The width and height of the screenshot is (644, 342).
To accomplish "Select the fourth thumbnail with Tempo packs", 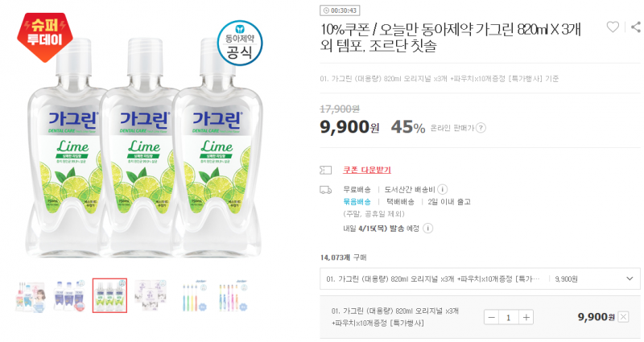I will (150, 296).
